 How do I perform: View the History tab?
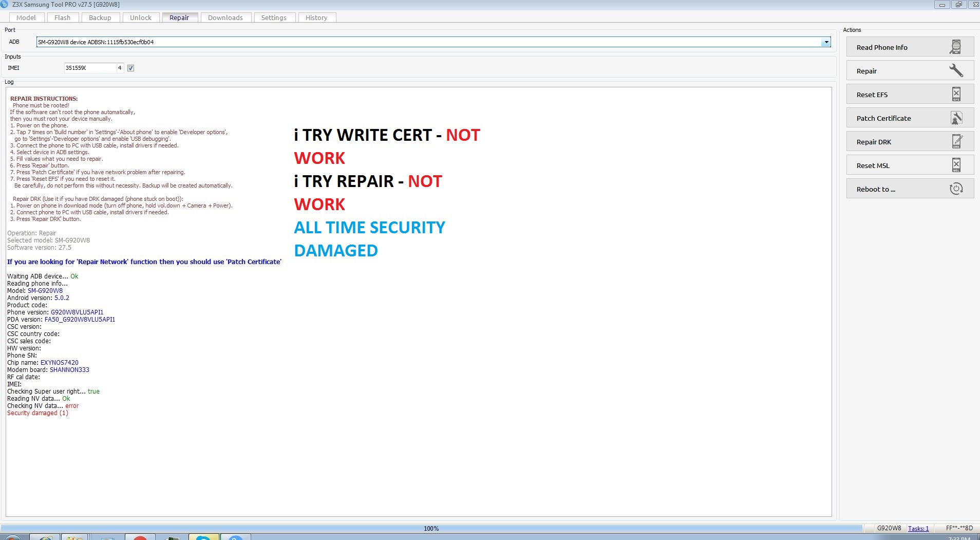pos(316,17)
